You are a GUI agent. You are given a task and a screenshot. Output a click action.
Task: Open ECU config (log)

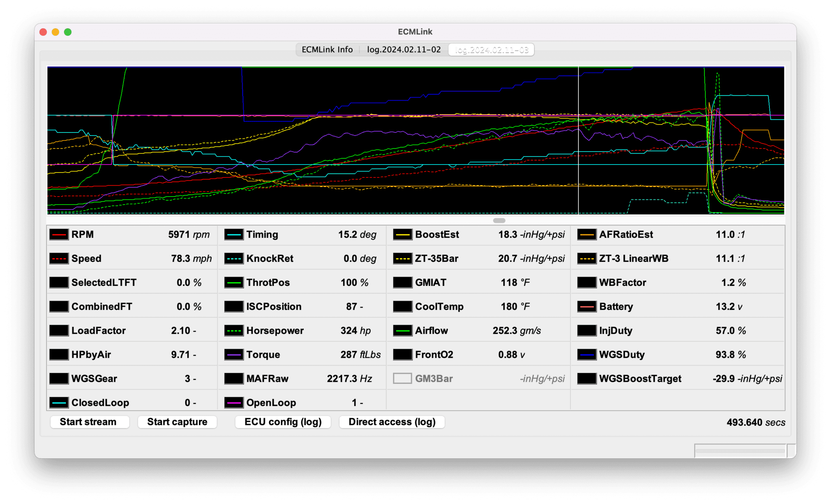[283, 422]
